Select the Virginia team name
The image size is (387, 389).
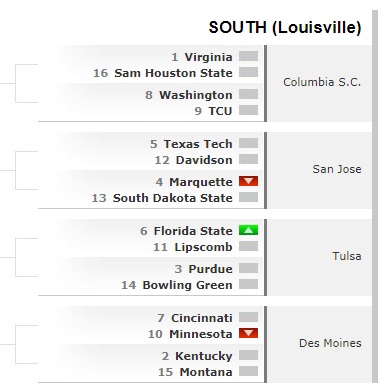click(x=208, y=57)
